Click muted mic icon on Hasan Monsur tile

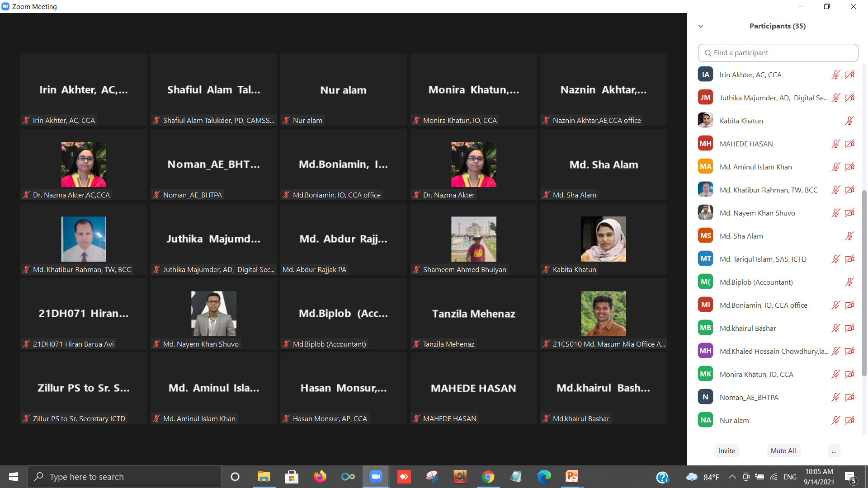click(x=286, y=418)
